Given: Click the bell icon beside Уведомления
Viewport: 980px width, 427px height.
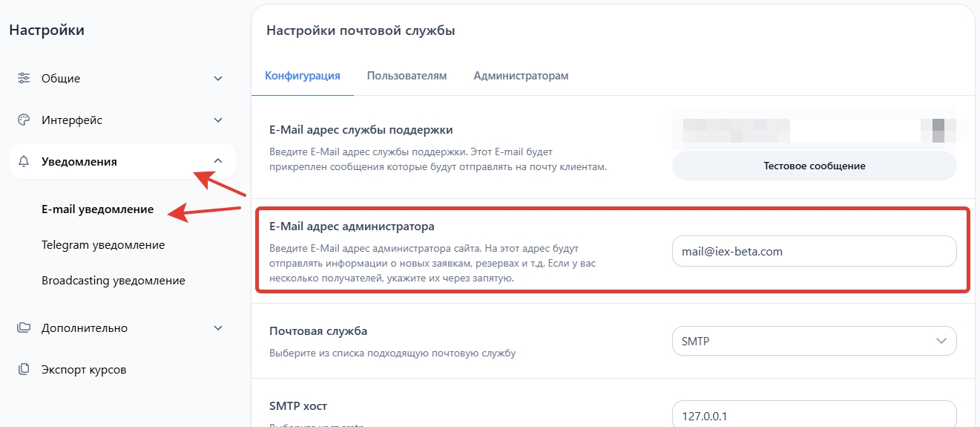Looking at the screenshot, I should (24, 161).
